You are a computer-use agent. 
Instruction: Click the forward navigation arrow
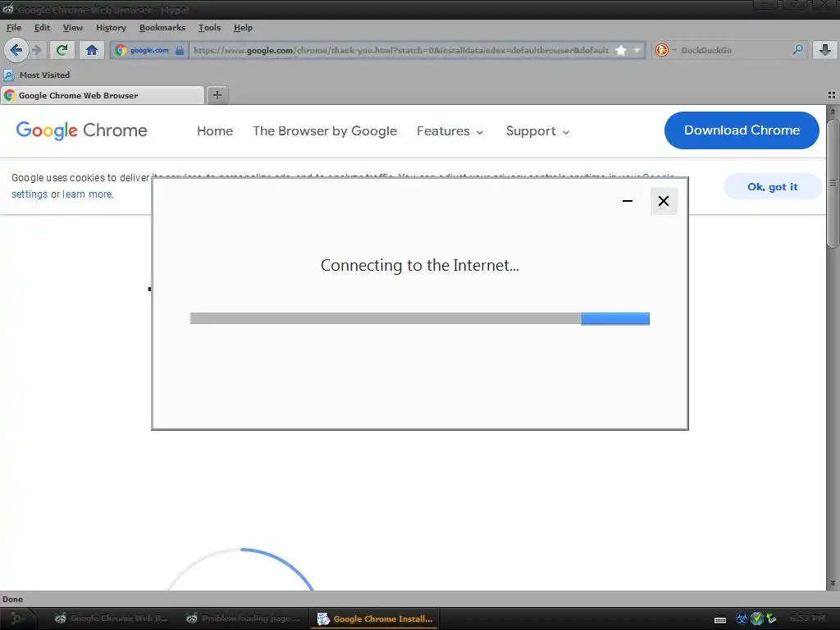(36, 50)
